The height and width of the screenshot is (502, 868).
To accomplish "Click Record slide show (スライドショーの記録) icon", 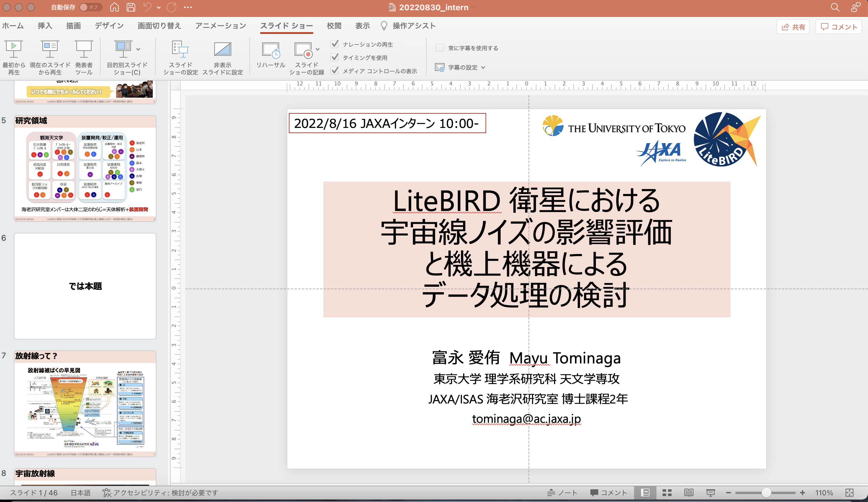I will (303, 50).
